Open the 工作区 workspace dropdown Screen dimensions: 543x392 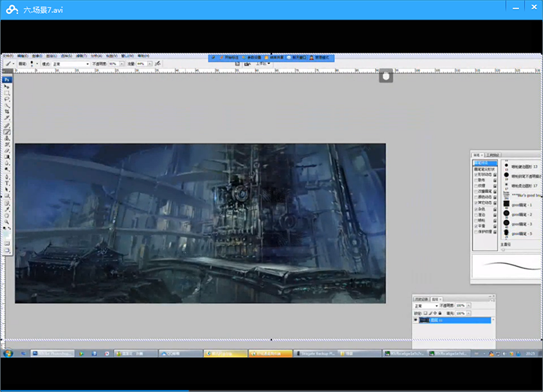(x=263, y=64)
